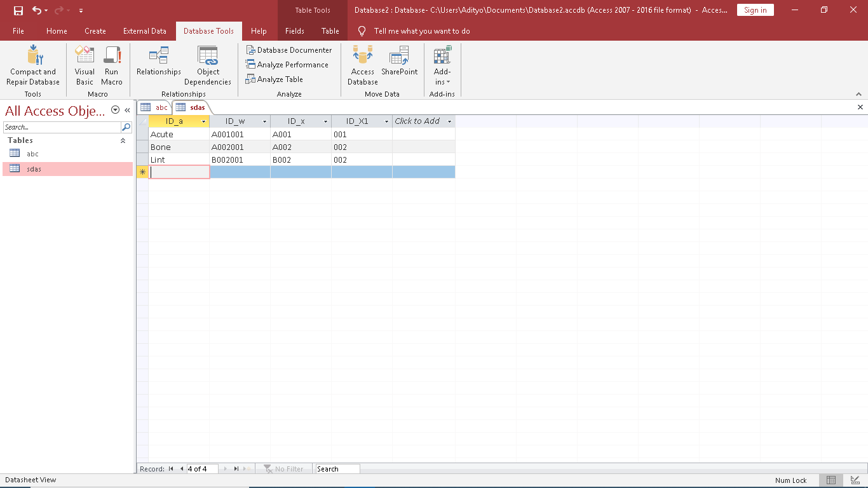This screenshot has height=488, width=868.
Task: Go to the first record
Action: click(x=171, y=469)
